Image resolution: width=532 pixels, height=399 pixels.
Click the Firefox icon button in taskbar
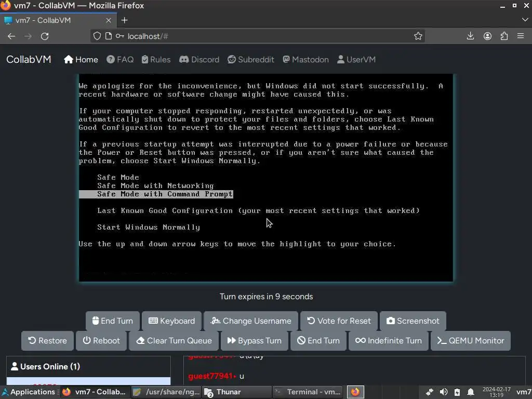[x=355, y=392]
